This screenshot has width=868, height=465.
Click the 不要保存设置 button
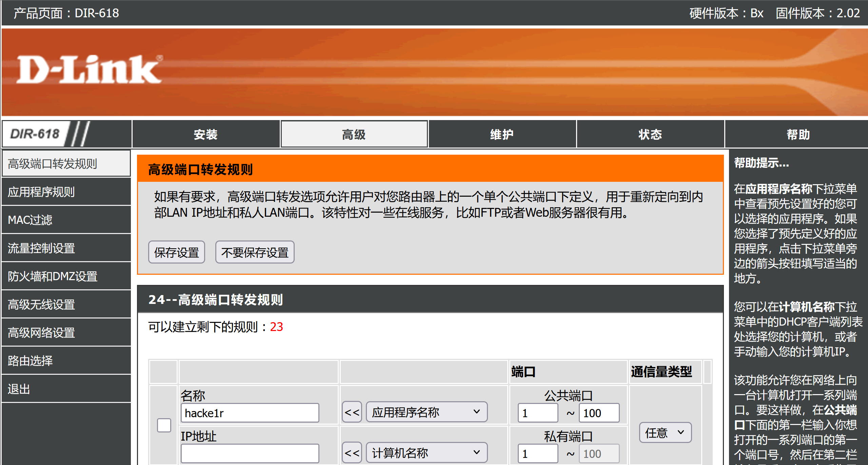point(255,252)
